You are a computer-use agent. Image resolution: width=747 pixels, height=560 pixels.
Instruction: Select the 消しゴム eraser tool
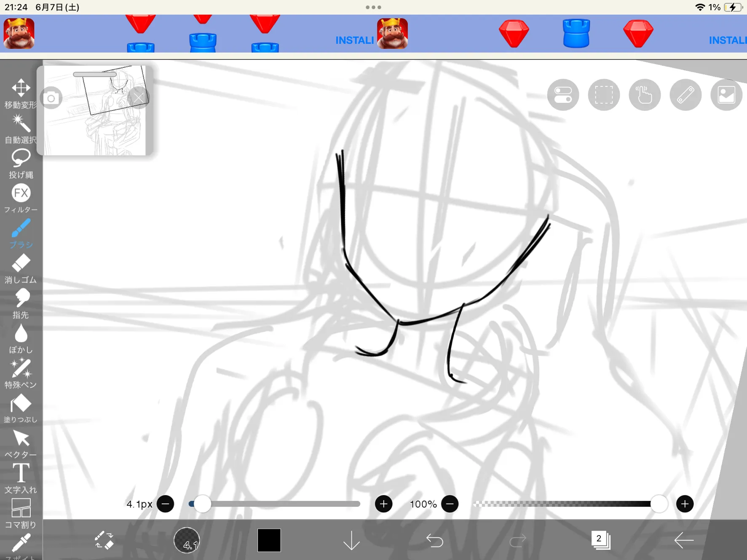(x=21, y=268)
